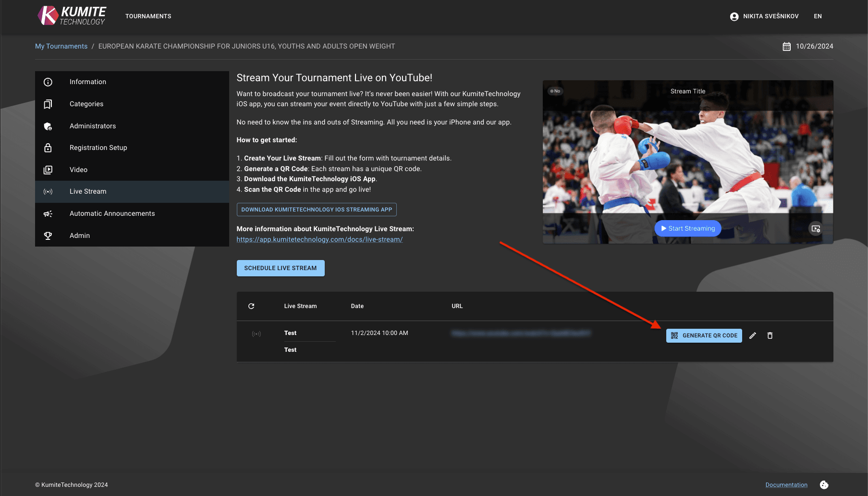The width and height of the screenshot is (868, 496).
Task: Click the calendar icon beside tournament date
Action: [x=786, y=47]
